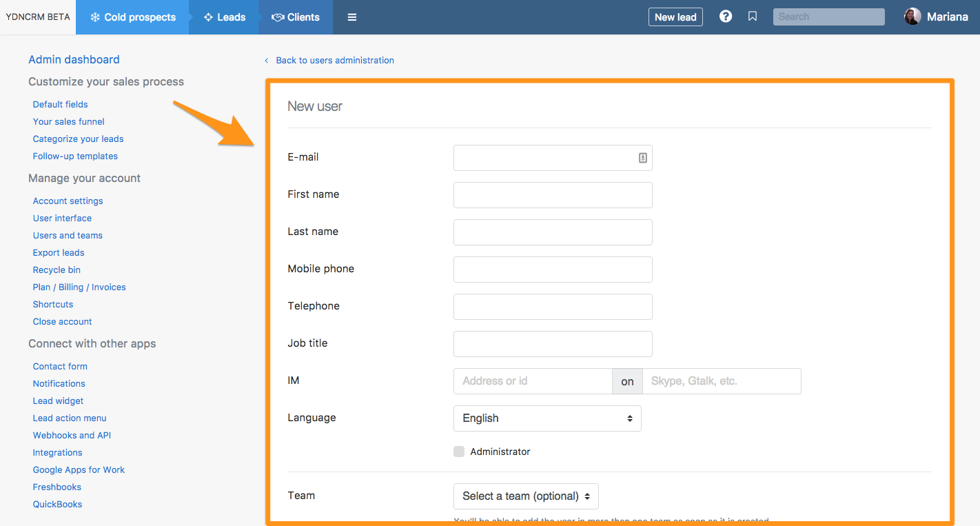Click the IM Address or id field
The height and width of the screenshot is (526, 980).
tap(532, 381)
